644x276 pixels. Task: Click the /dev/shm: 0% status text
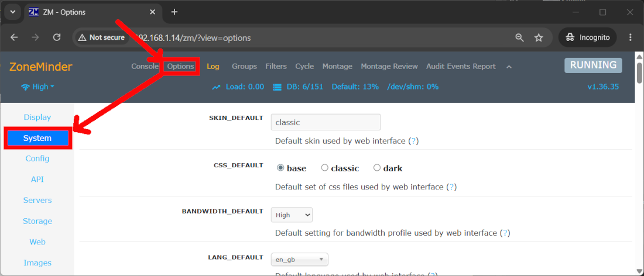[x=413, y=87]
